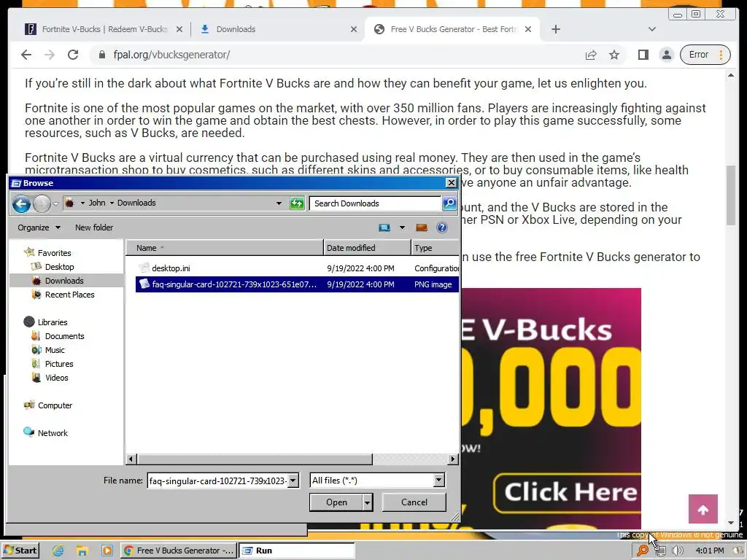
Task: Select faq-singular-card PNG file
Action: coord(297,284)
